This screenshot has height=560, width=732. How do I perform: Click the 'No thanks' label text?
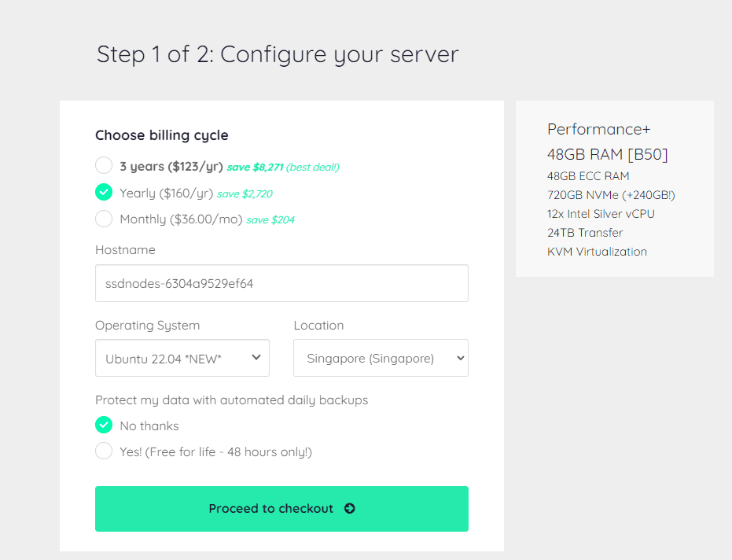point(149,426)
